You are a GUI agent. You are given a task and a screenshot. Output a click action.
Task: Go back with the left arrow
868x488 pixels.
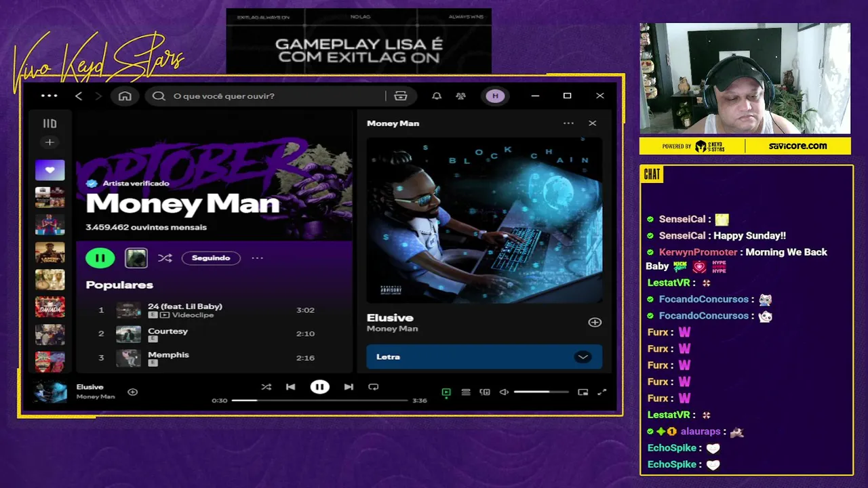coord(79,96)
